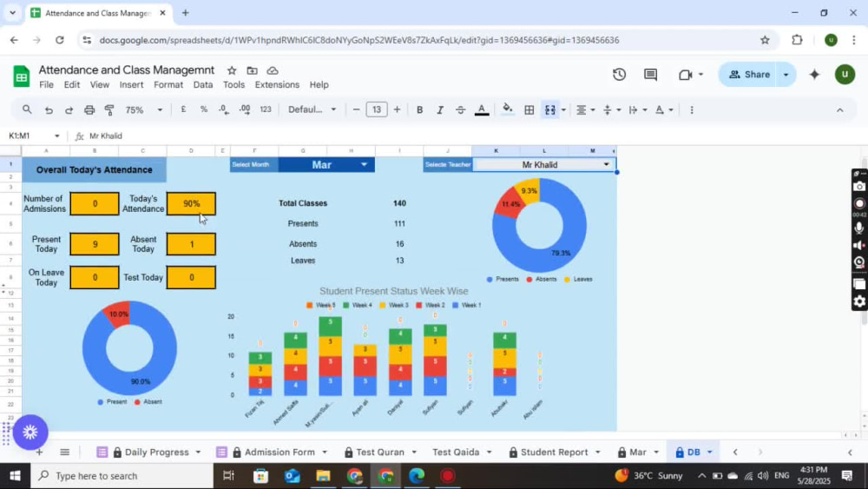Screen dimensions: 868x489
Task: Open the Insert menu
Action: [131, 85]
